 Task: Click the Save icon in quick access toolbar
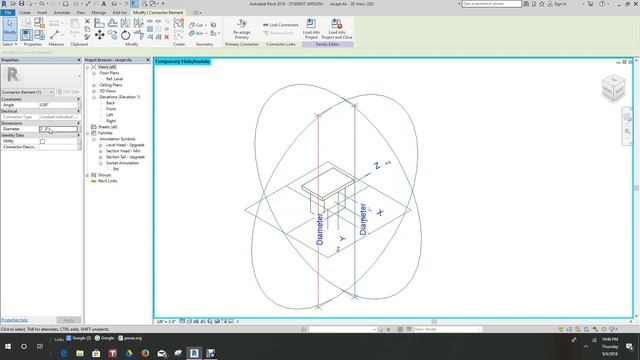(x=21, y=4)
